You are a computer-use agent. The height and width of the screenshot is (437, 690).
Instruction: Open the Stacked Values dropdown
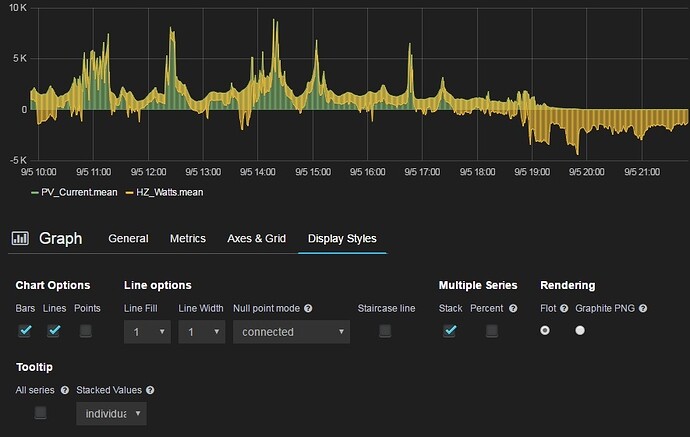[x=111, y=413]
